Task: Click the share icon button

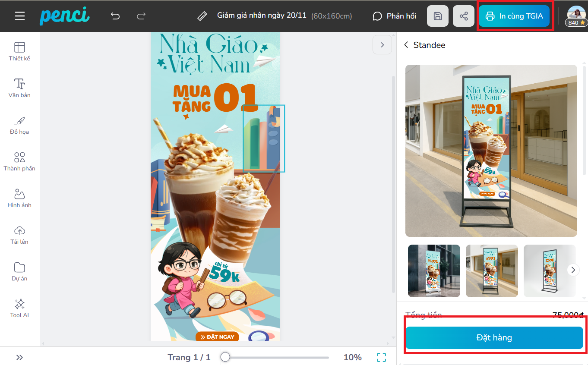Action: click(464, 16)
